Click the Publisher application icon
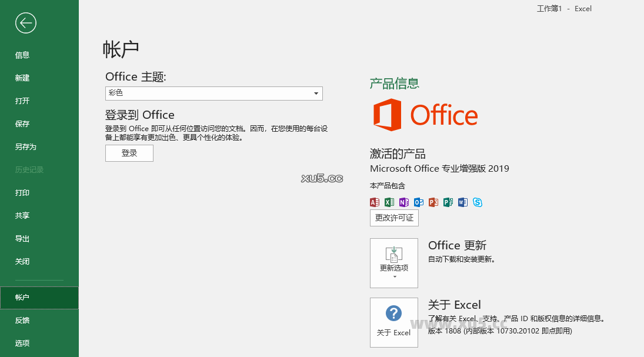Image resolution: width=644 pixels, height=357 pixels. 448,202
